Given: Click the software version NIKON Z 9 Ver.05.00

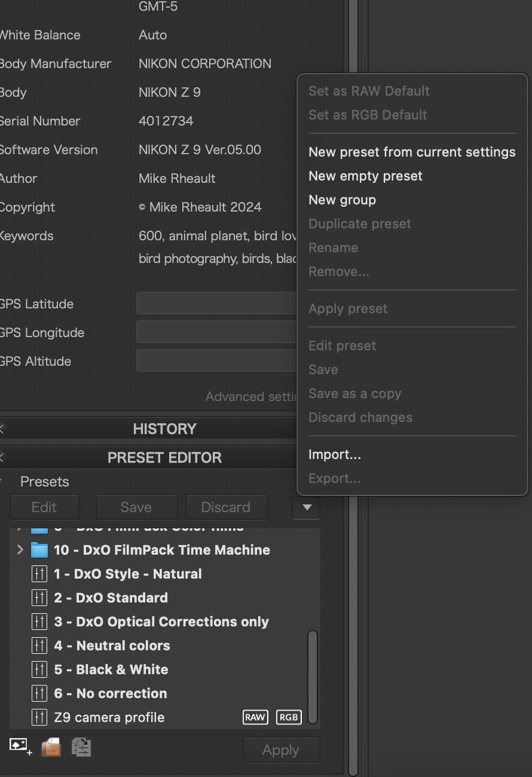Looking at the screenshot, I should (x=200, y=149).
